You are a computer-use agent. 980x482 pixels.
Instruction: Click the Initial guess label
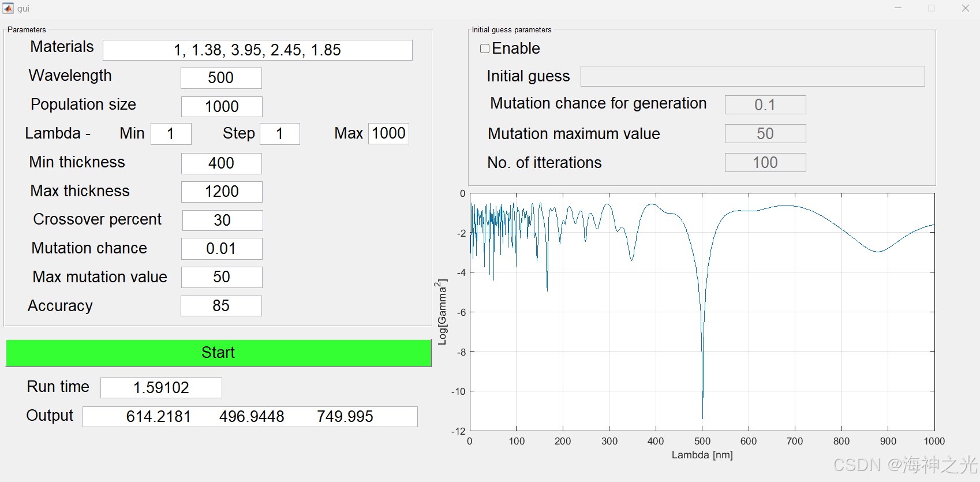point(528,76)
